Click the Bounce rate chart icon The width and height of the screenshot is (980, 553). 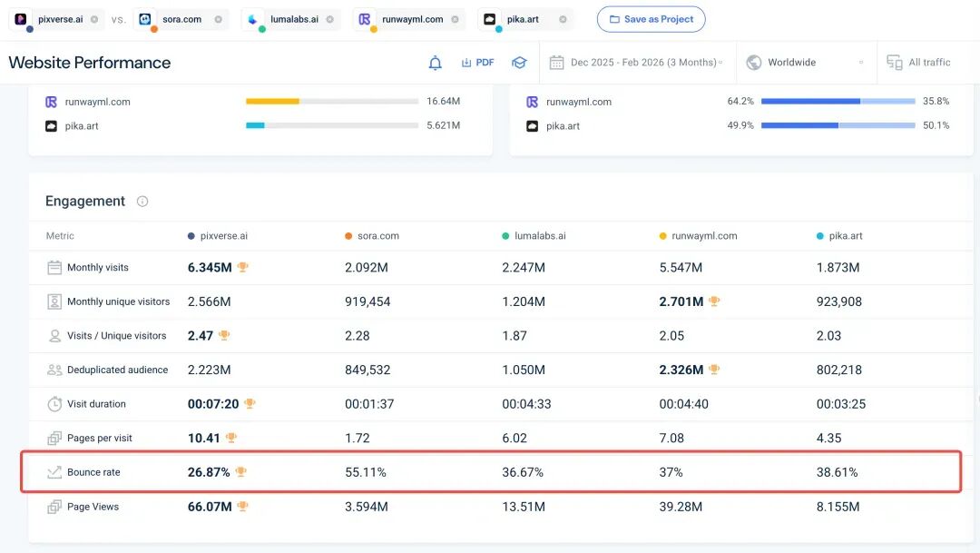54,472
